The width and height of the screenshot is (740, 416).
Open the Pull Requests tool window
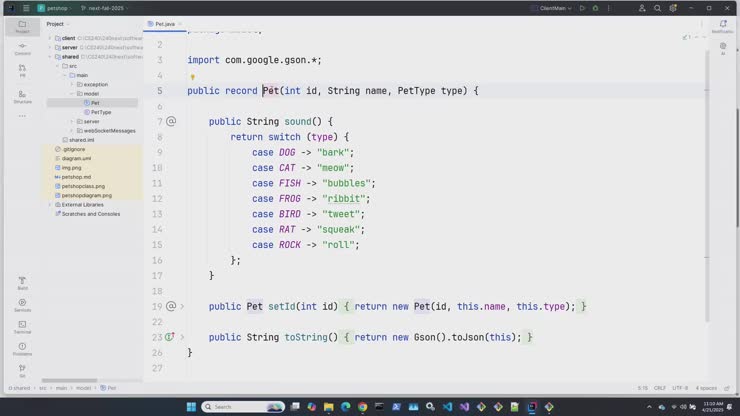(22, 71)
